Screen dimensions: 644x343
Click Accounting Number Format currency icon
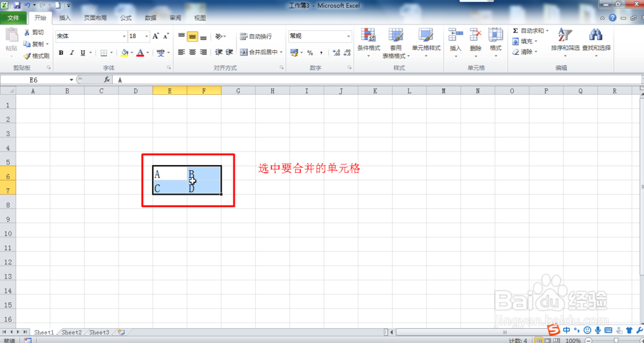click(x=294, y=53)
